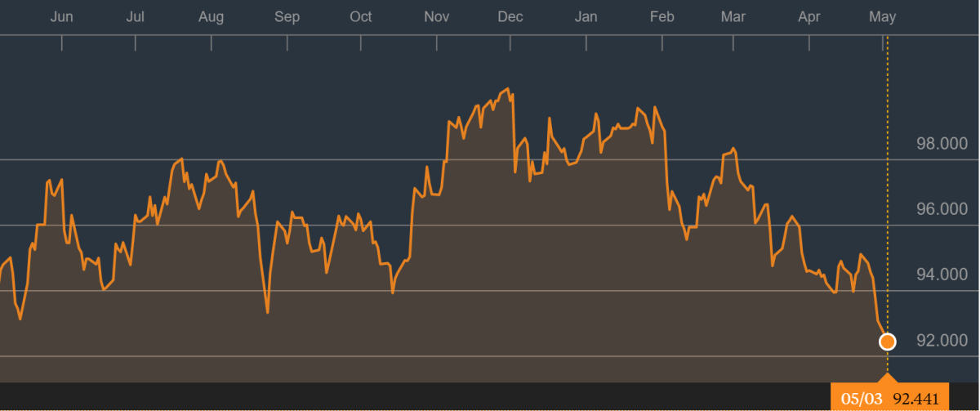Pick the Dec label on the date axis
Screen dimensions: 980x411
coord(510,17)
